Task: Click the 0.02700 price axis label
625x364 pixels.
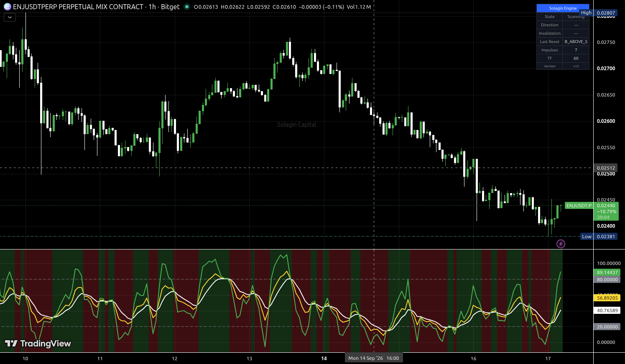Action: (x=606, y=69)
